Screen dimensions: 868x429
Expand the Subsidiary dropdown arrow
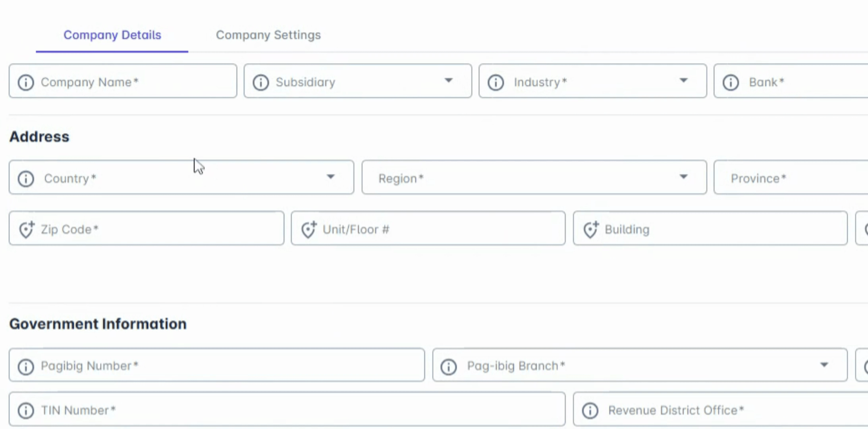click(x=449, y=81)
